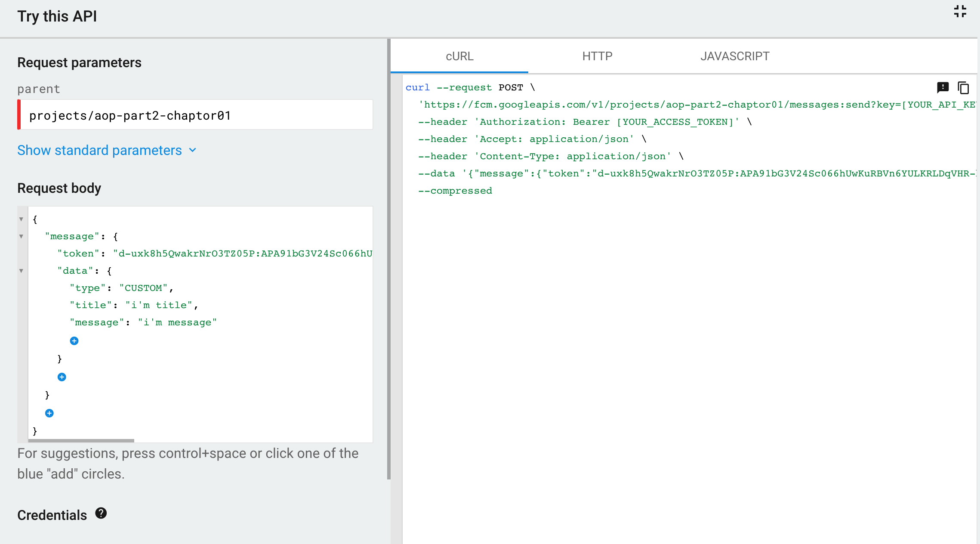The image size is (980, 544).
Task: Copy the cURL code sample
Action: (x=963, y=88)
